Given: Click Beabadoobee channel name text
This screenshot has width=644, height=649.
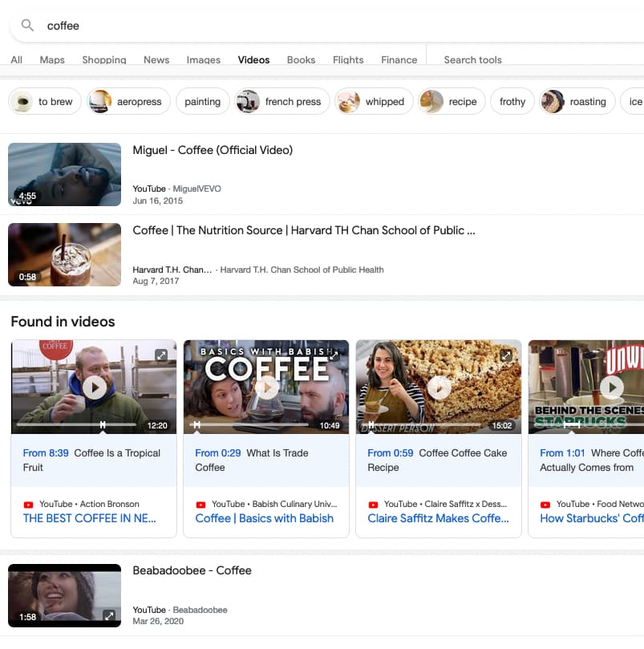Looking at the screenshot, I should (200, 610).
